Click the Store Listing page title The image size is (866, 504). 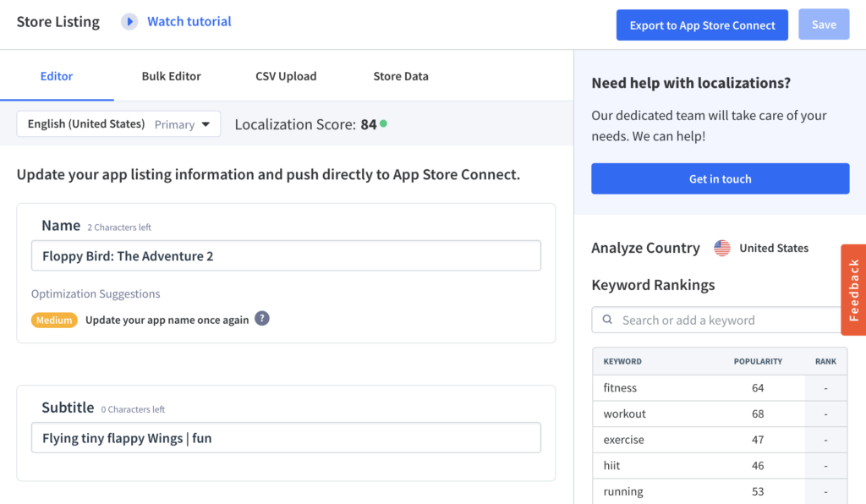[58, 21]
